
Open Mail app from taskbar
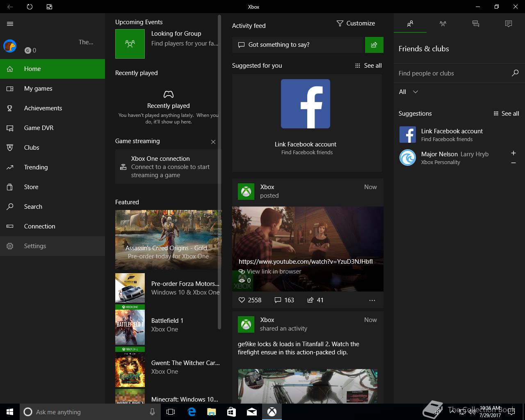(251, 412)
